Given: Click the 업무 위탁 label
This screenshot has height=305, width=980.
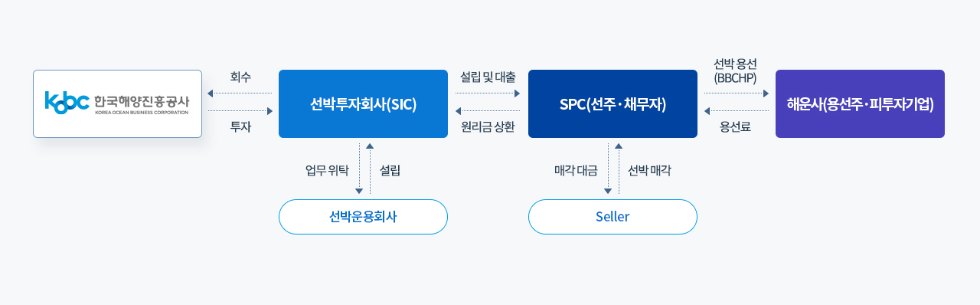Looking at the screenshot, I should click(327, 170).
